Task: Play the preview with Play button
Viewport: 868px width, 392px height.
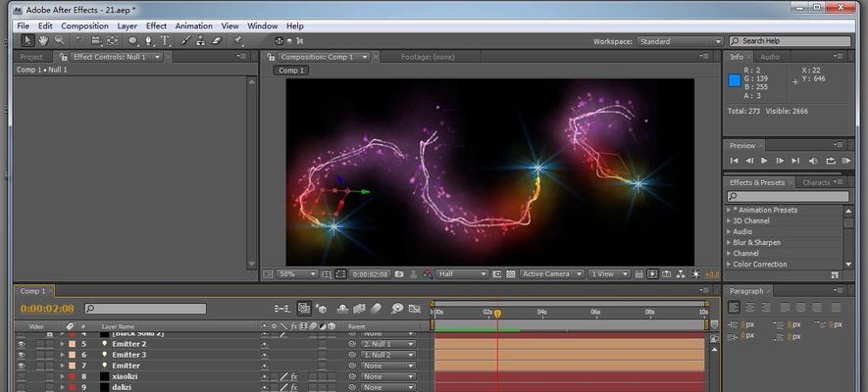Action: pos(764,161)
